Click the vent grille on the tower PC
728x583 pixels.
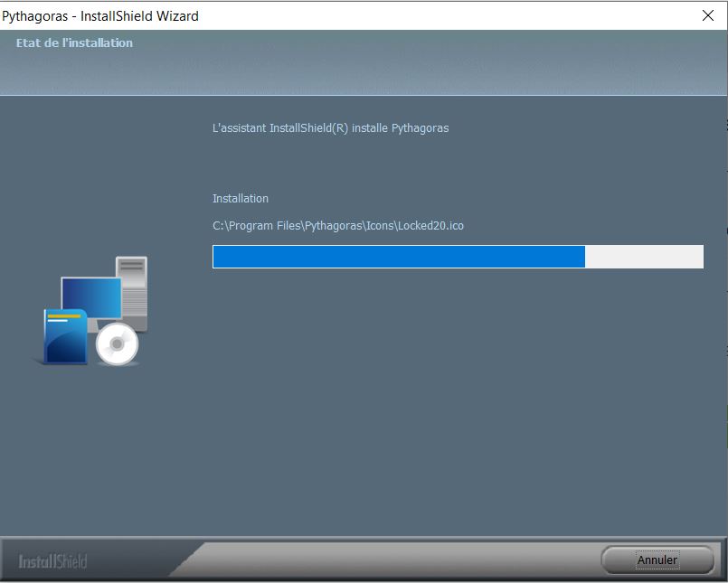[x=134, y=302]
